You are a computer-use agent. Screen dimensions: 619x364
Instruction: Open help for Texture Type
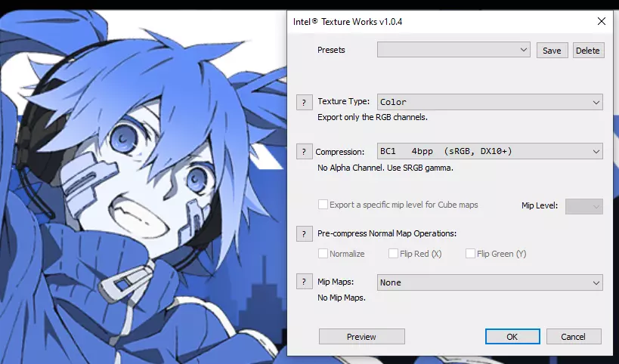[305, 103]
